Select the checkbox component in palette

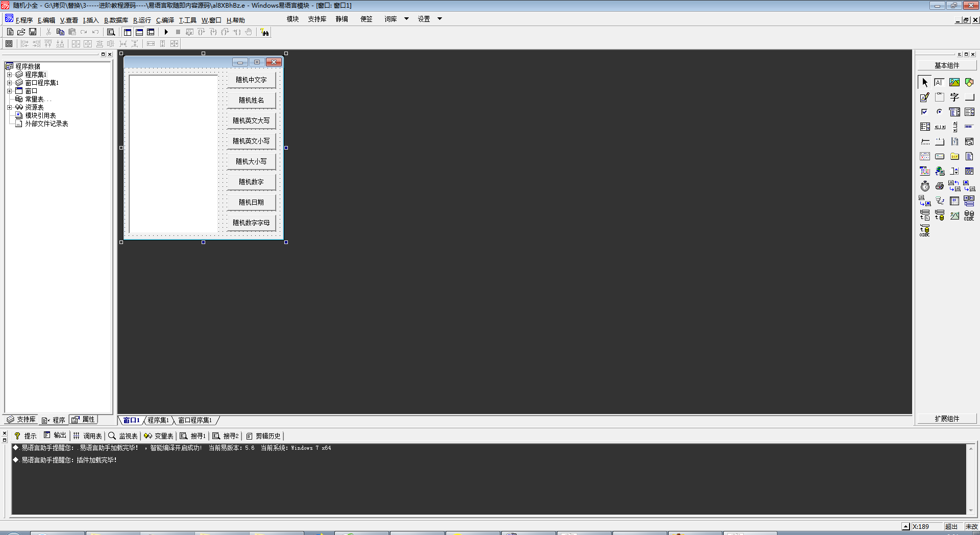[x=925, y=112]
